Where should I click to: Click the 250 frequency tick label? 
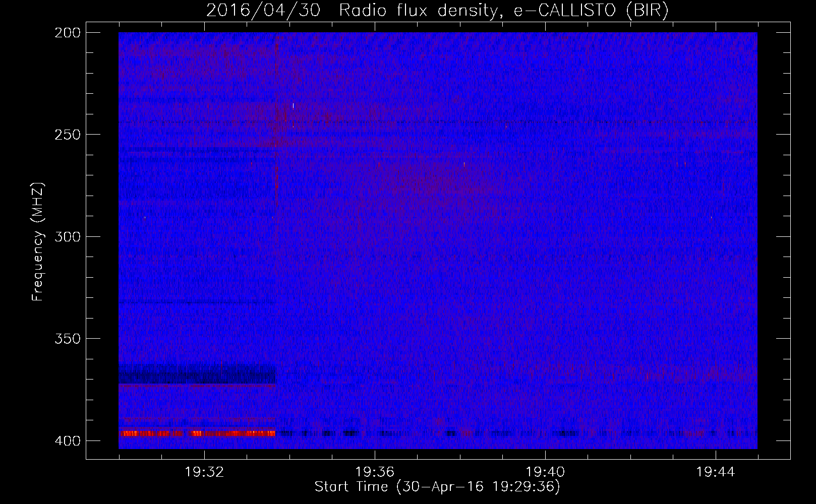tap(68, 135)
